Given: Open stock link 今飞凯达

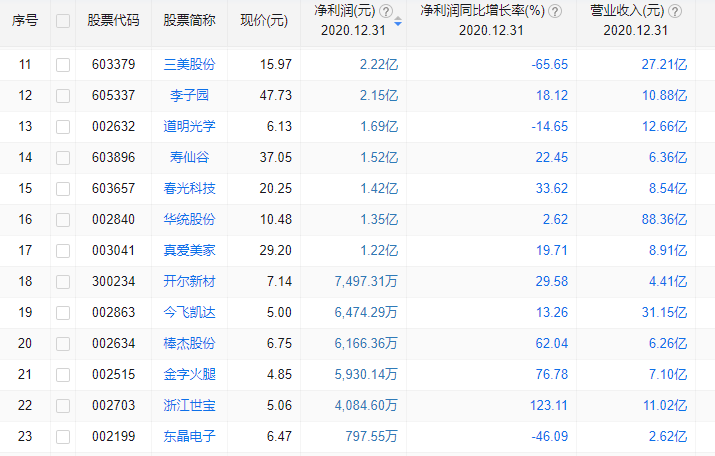Looking at the screenshot, I should (189, 312).
